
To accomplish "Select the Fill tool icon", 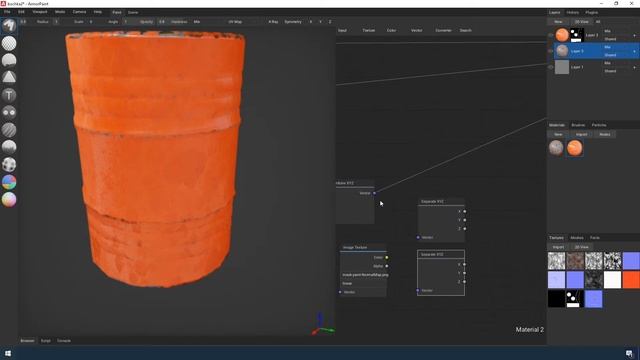I will tap(9, 60).
